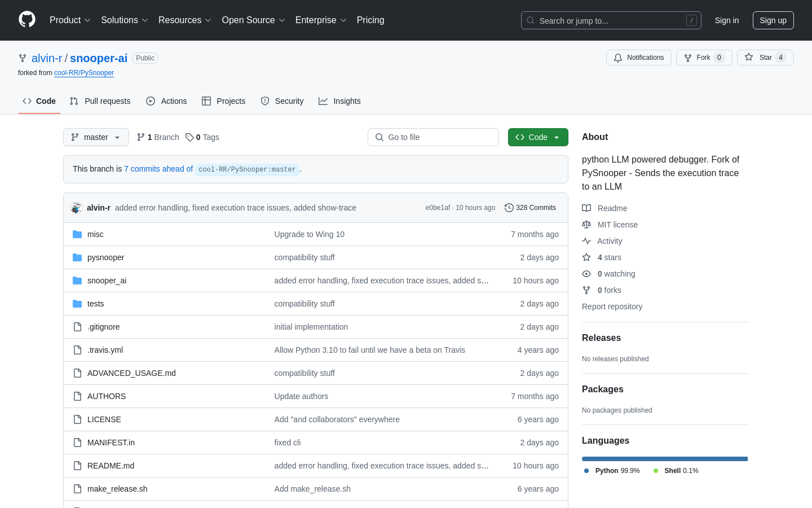The image size is (812, 508).
Task: Click the Sign up button
Action: 773,20
